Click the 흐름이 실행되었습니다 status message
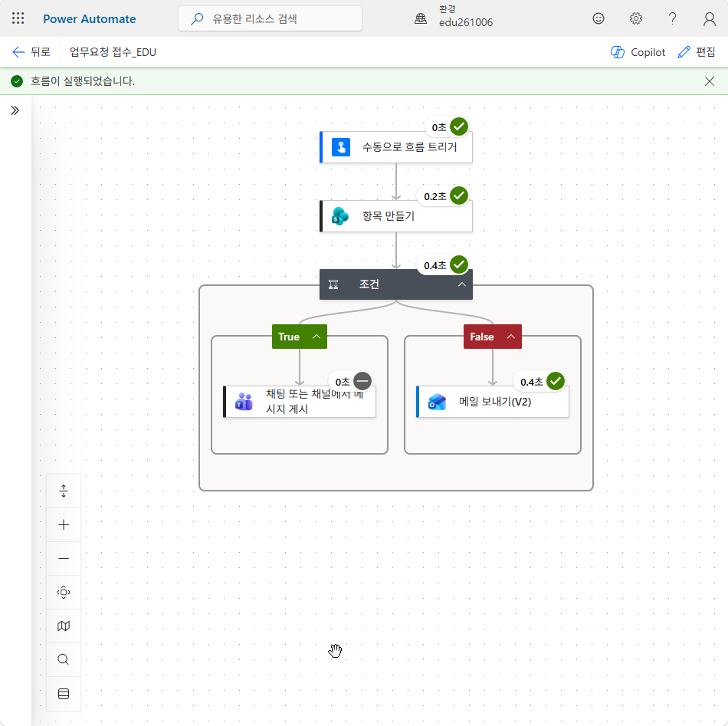The width and height of the screenshot is (728, 726). pos(83,81)
